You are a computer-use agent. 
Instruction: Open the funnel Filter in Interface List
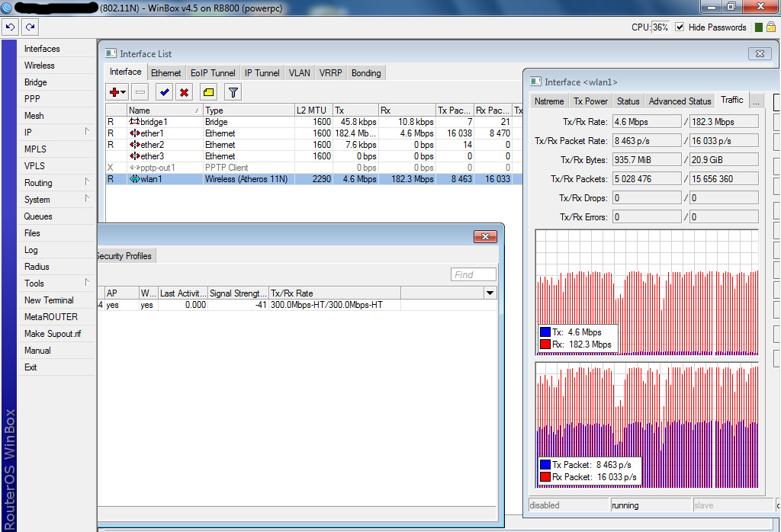pos(233,92)
